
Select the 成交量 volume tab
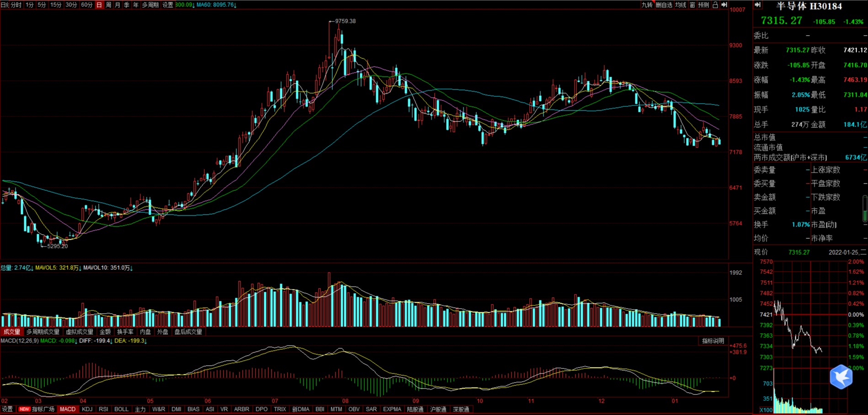tap(12, 332)
